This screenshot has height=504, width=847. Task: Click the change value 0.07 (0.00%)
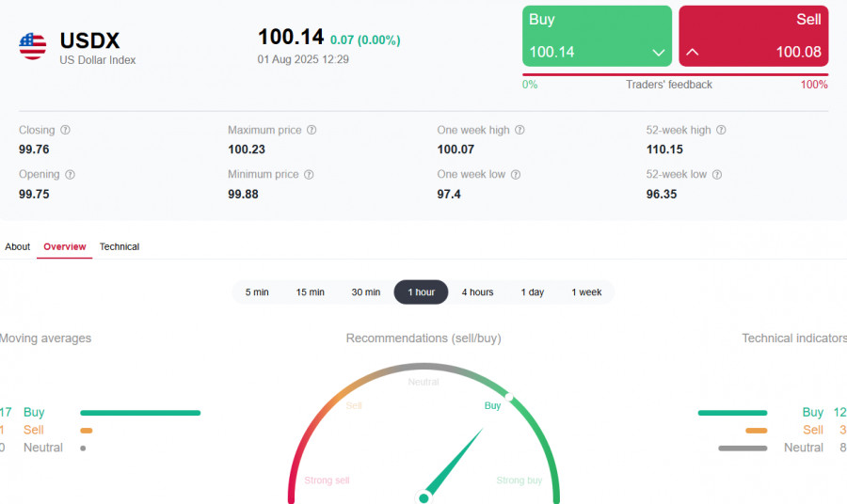(365, 39)
